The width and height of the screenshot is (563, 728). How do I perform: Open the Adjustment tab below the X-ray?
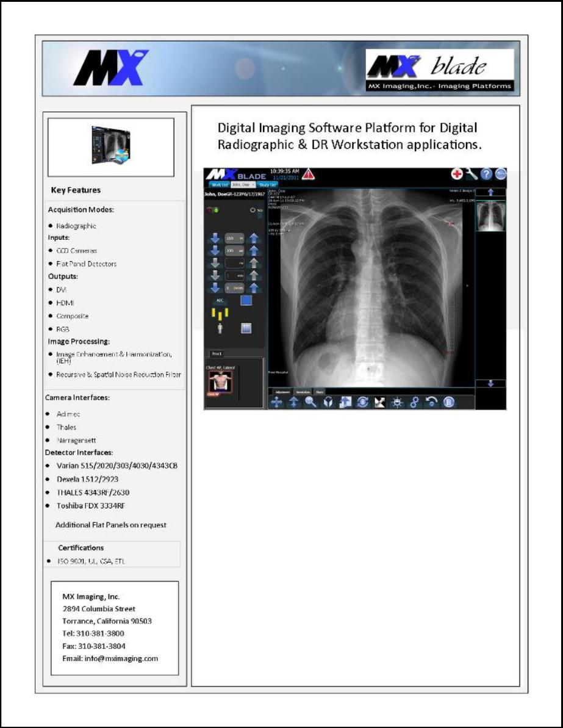click(282, 392)
